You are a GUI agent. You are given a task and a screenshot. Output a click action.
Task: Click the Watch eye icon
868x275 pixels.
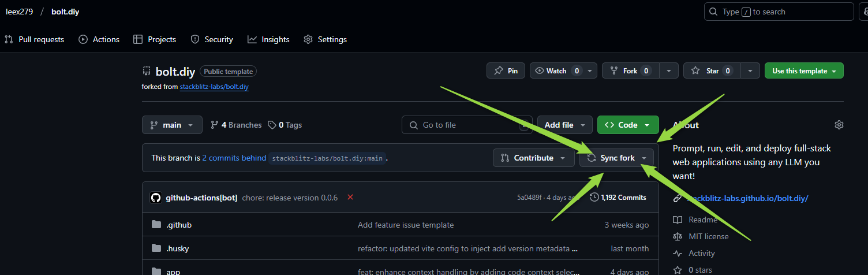tap(540, 70)
